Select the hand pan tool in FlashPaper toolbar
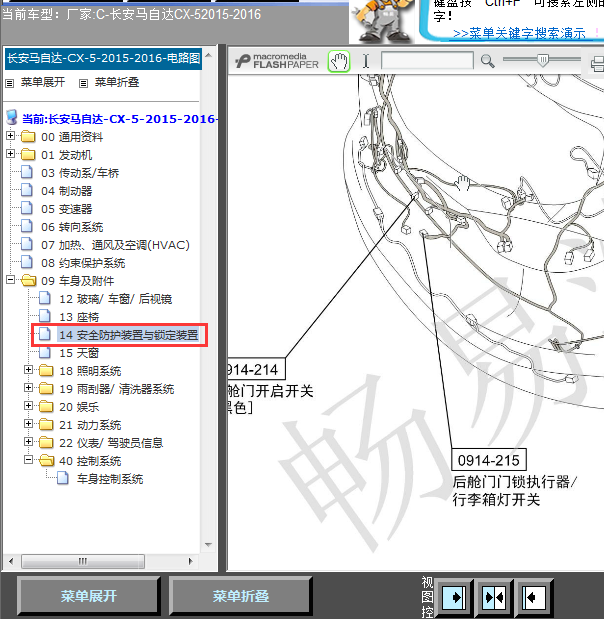 (x=339, y=62)
